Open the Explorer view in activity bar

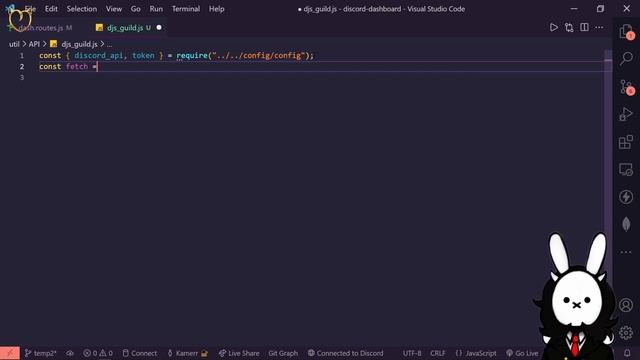pos(626,31)
